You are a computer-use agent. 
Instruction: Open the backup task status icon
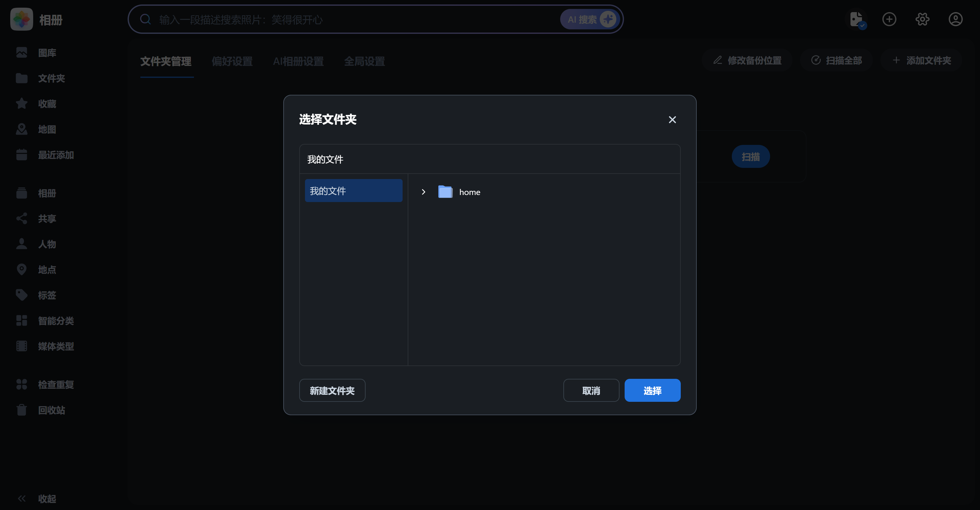856,19
